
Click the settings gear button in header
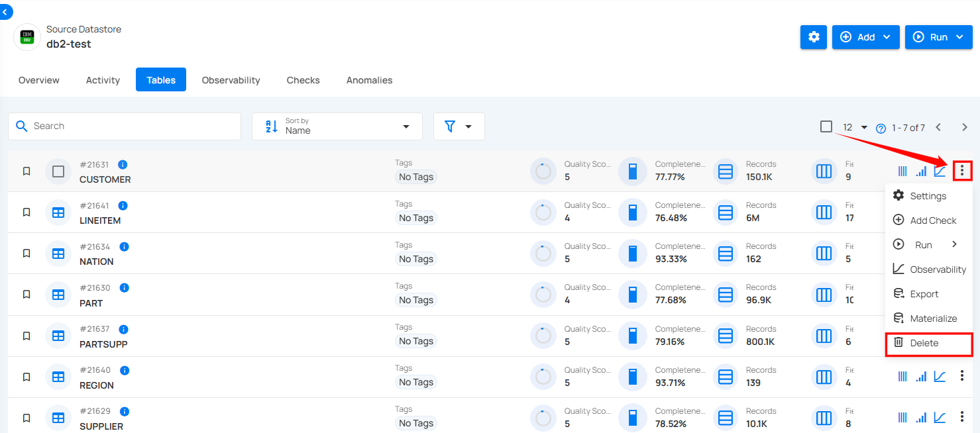(x=814, y=37)
